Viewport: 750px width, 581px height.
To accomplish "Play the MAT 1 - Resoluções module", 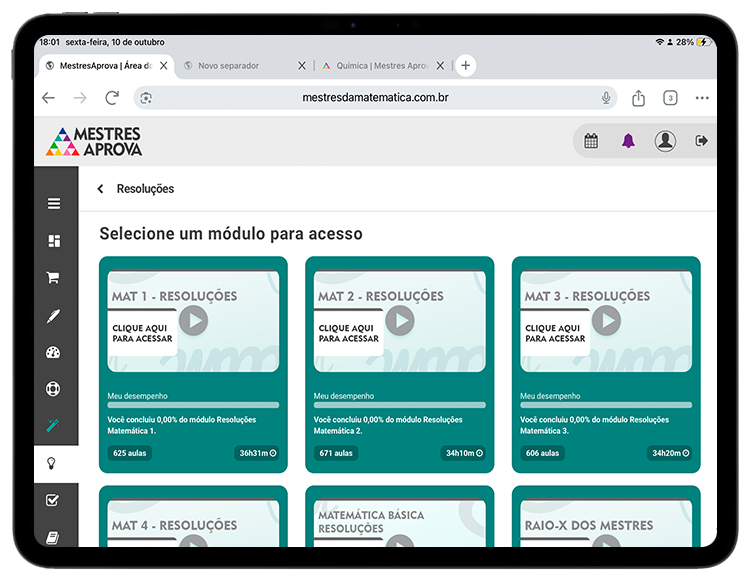I will [194, 320].
